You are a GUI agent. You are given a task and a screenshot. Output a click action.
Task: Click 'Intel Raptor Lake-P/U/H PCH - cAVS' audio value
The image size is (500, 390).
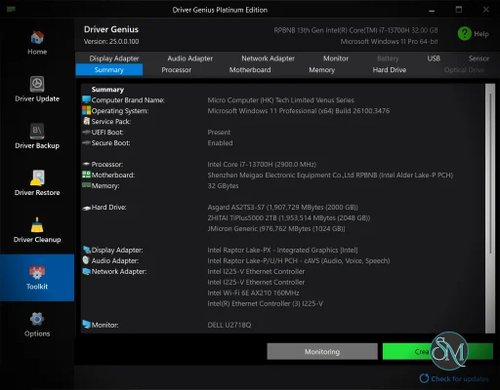299,261
